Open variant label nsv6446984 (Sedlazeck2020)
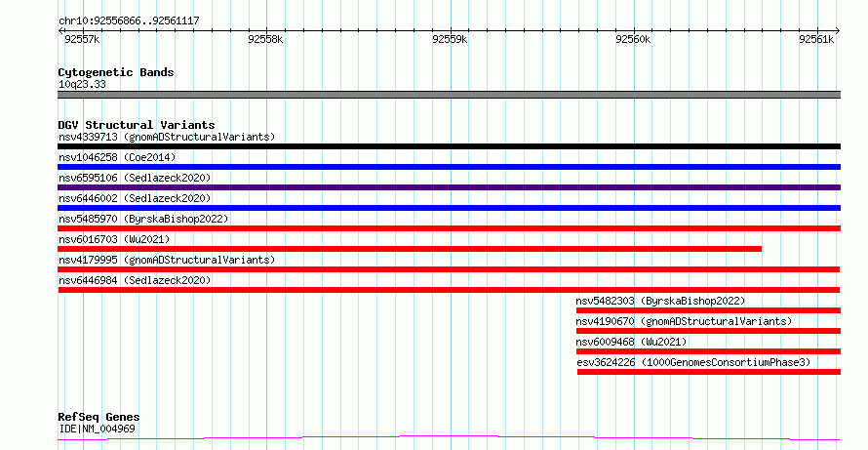 point(135,280)
